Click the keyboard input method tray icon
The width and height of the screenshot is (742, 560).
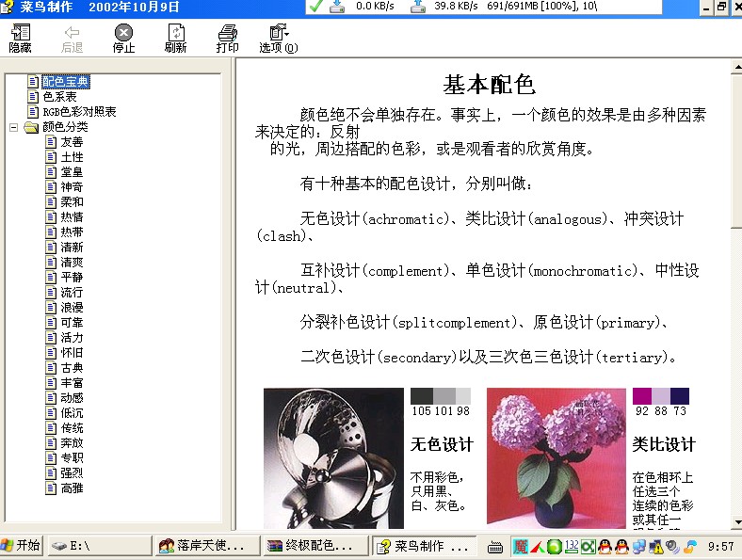[495, 547]
